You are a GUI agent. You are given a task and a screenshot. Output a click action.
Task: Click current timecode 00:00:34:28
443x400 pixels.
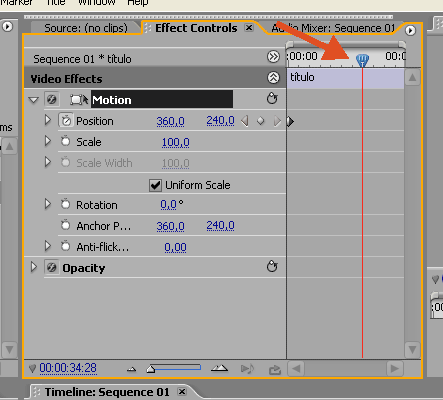(68, 368)
